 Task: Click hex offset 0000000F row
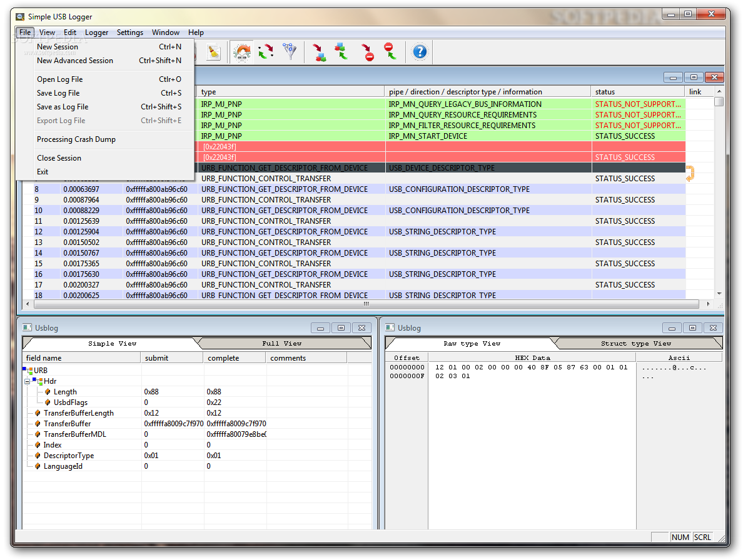(x=407, y=376)
